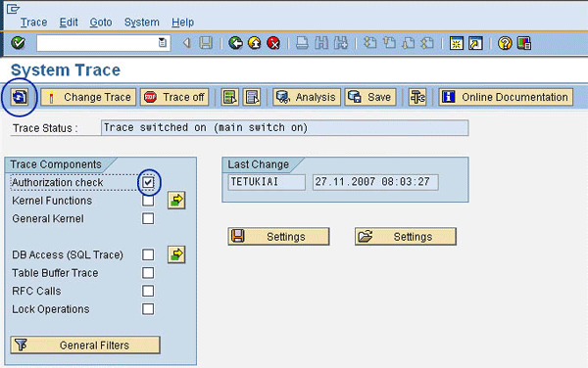Enable the Table Buffer Trace checkbox
The width and height of the screenshot is (588, 368).
coord(148,273)
